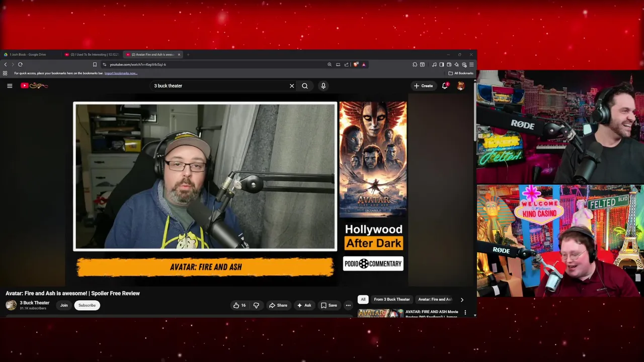Click the browser address bar URL
This screenshot has height=362, width=644.
138,64
